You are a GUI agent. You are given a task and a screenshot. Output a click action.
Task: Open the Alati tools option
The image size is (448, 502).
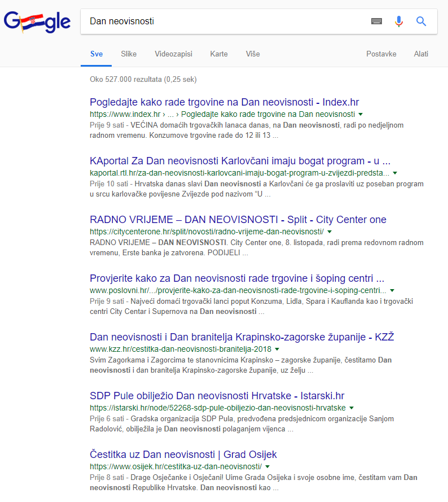pyautogui.click(x=421, y=54)
